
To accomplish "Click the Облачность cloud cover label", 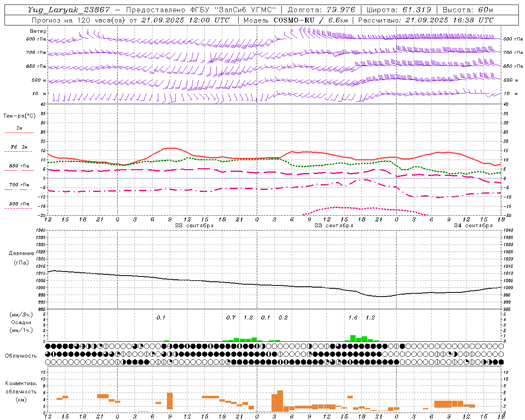I will point(21,356).
